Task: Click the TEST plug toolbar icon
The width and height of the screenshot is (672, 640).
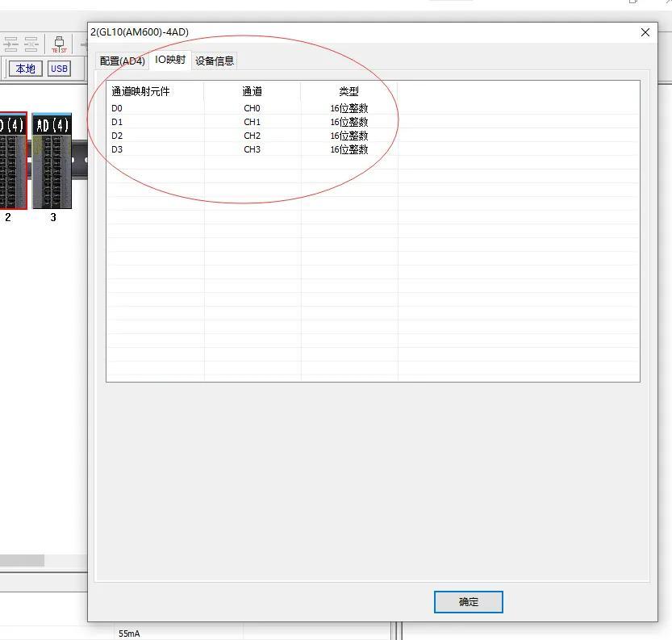Action: point(59,44)
